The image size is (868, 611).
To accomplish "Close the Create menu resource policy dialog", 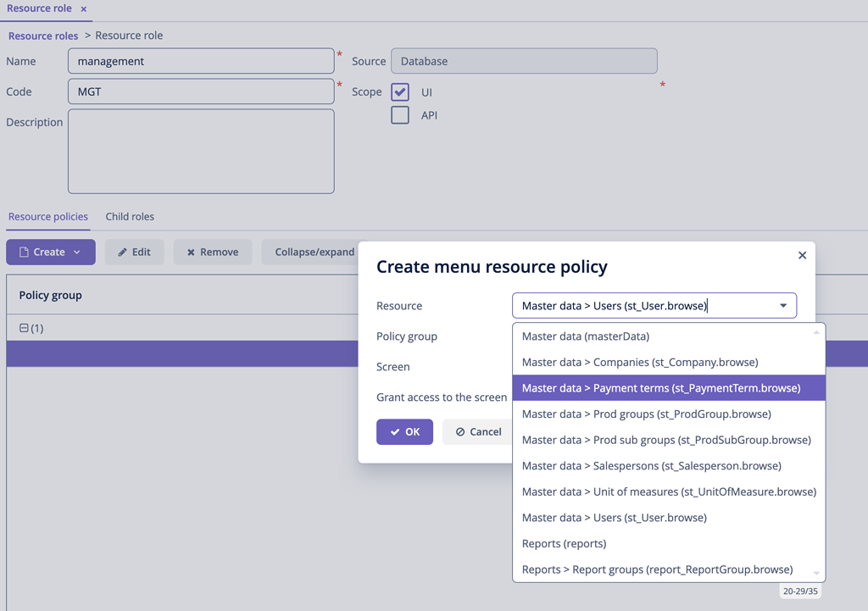I will pyautogui.click(x=802, y=254).
